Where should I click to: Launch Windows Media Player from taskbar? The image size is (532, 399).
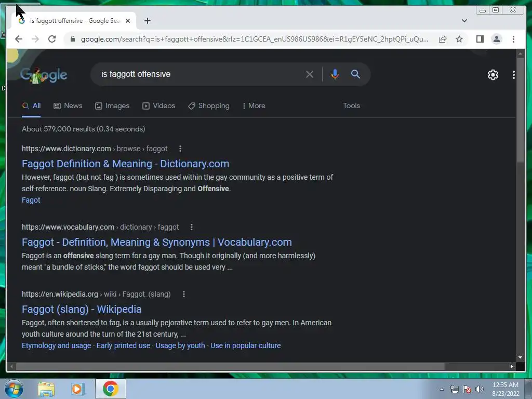coord(78,389)
